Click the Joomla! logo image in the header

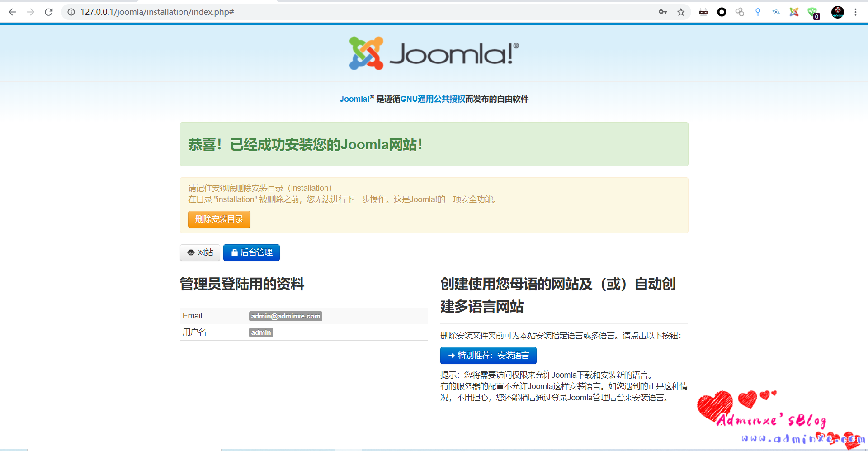point(434,53)
